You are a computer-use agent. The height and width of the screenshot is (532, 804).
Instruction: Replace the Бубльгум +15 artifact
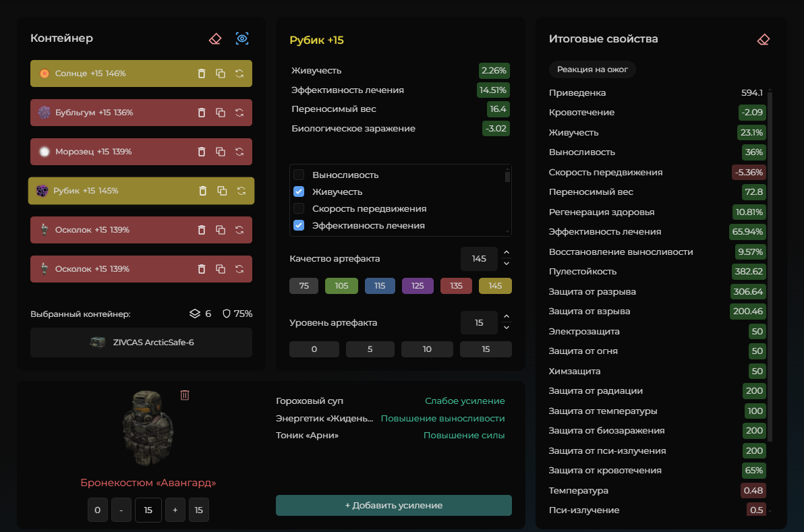pos(239,112)
